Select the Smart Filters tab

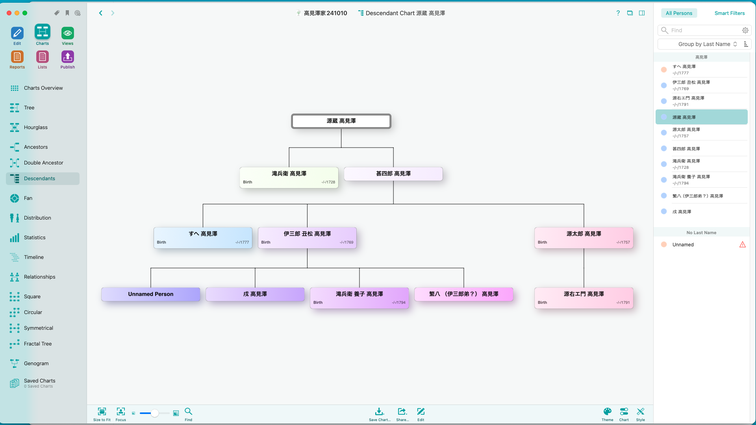tap(729, 13)
